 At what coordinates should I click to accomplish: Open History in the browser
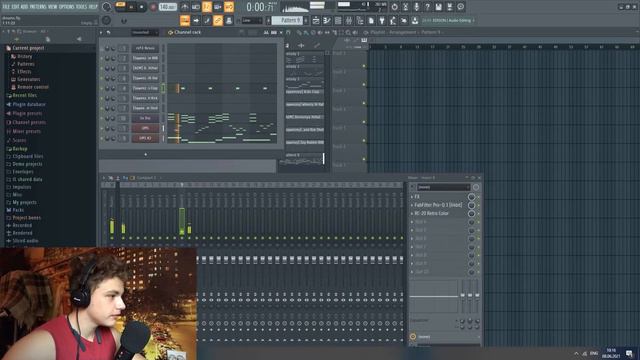coord(24,56)
